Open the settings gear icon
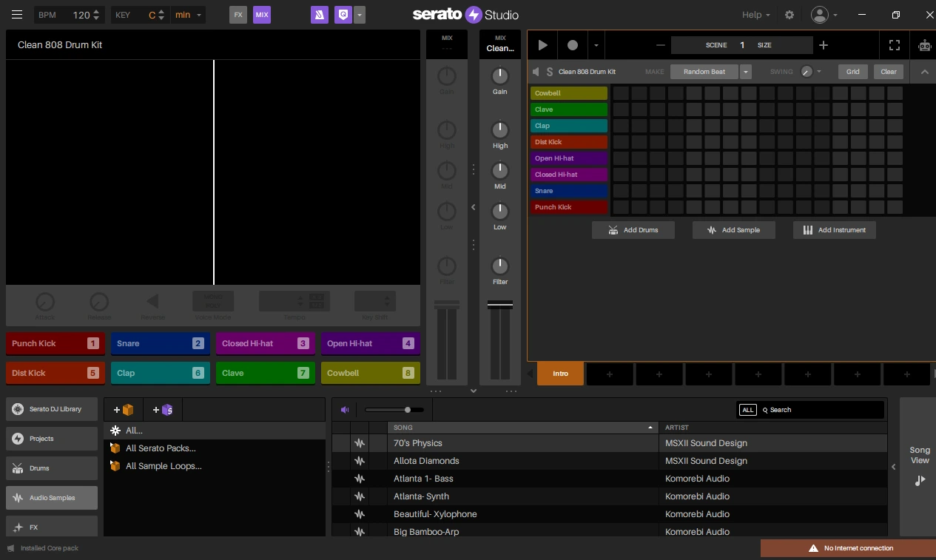Image resolution: width=936 pixels, height=560 pixels. [x=789, y=15]
